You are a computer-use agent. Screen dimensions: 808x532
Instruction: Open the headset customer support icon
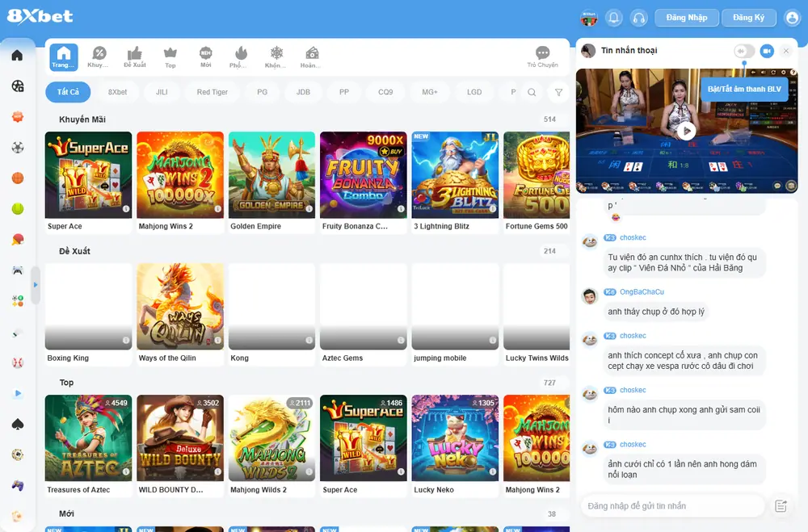[x=638, y=18]
